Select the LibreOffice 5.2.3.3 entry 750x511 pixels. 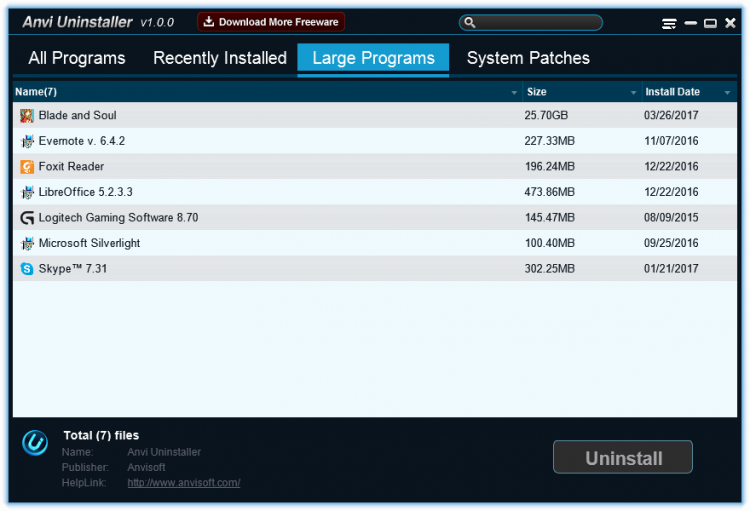pyautogui.click(x=375, y=192)
